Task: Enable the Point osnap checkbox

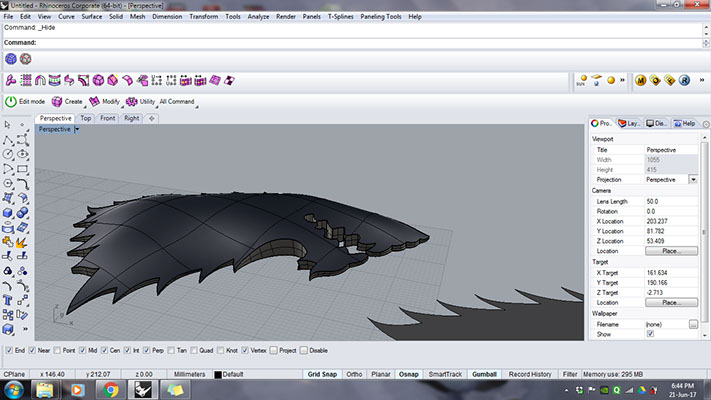Action: click(x=57, y=351)
